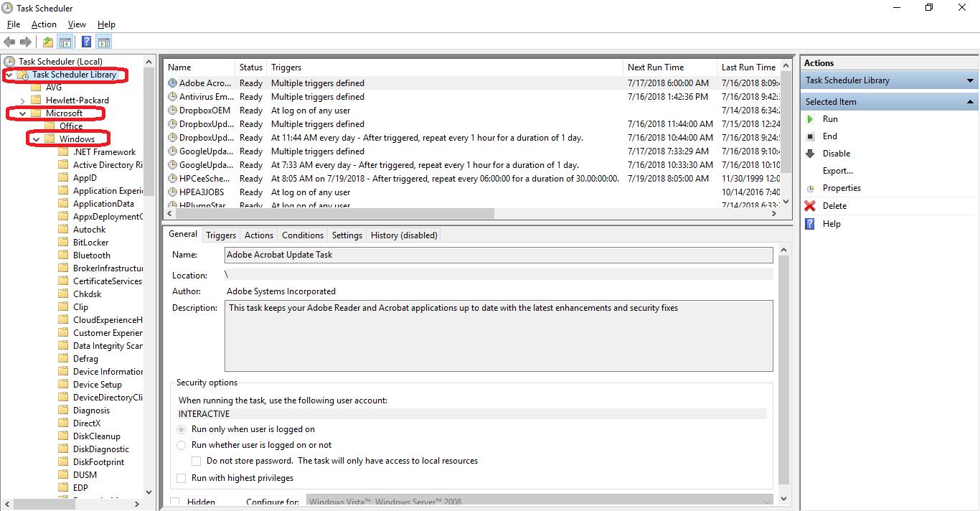Switch to the History (disabled) tab
Image resolution: width=980 pixels, height=511 pixels.
[x=403, y=235]
